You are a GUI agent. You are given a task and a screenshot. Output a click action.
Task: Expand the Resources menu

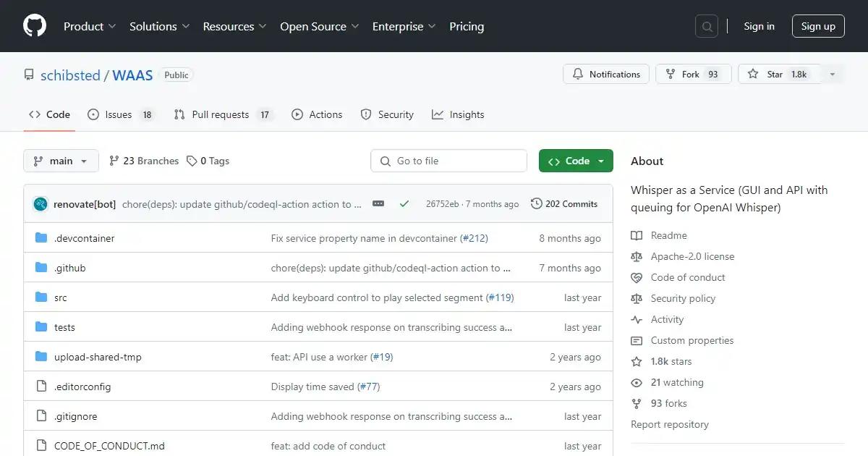point(235,26)
